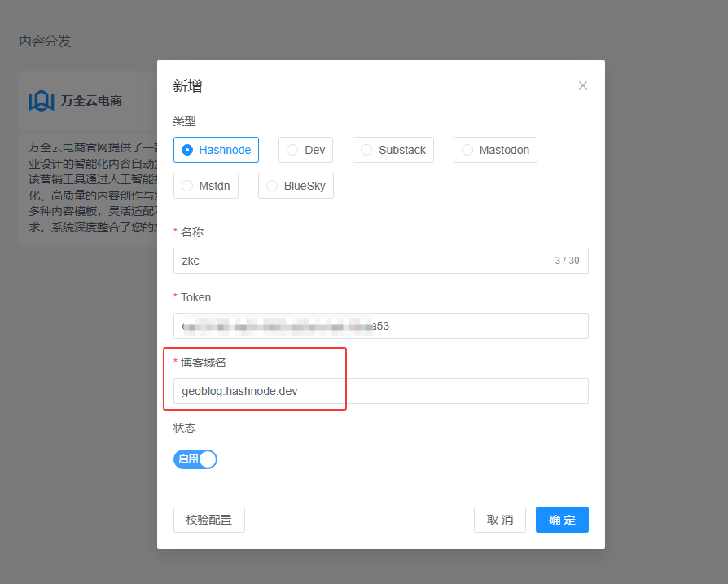Click the 万全云电商 card title text
Image resolution: width=728 pixels, height=584 pixels.
click(x=91, y=101)
